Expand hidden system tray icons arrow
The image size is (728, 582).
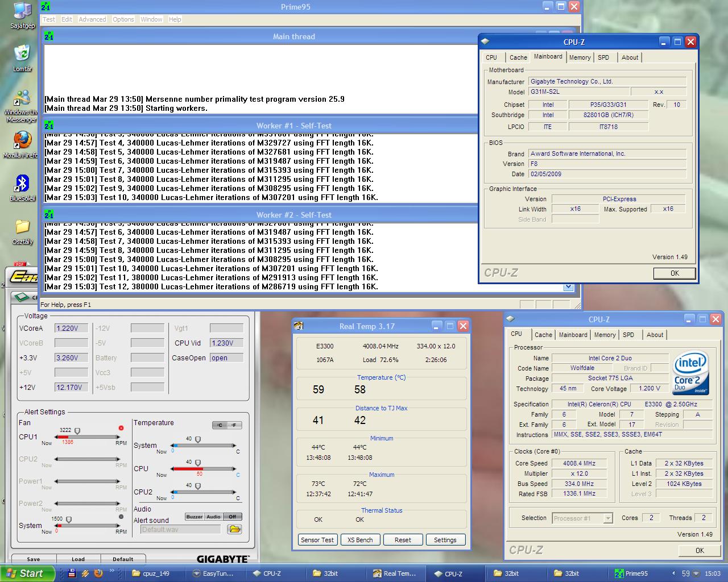tap(674, 573)
